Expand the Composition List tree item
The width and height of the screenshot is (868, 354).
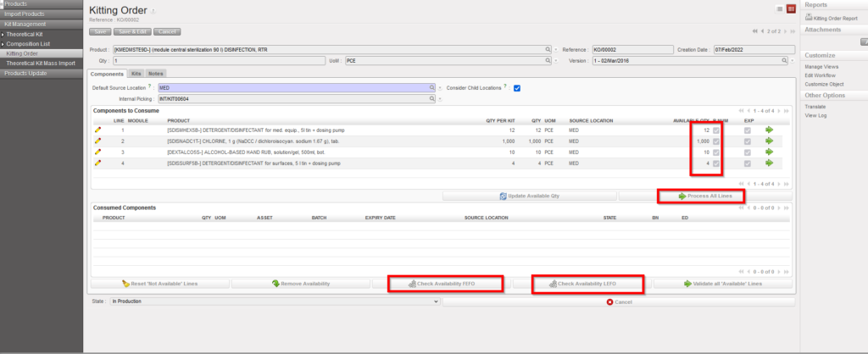coord(3,43)
